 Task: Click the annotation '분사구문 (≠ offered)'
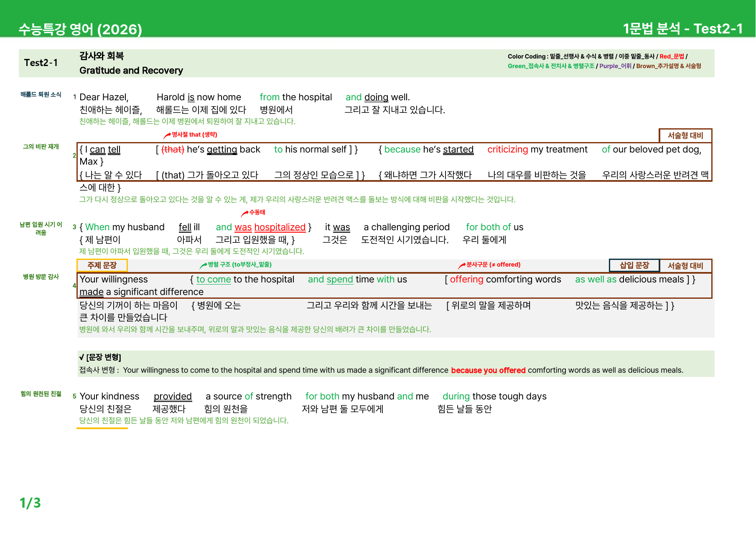(494, 264)
